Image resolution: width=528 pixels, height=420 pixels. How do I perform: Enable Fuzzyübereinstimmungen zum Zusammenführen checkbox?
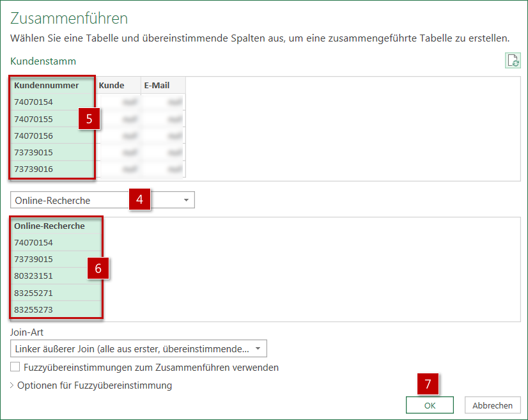click(15, 367)
